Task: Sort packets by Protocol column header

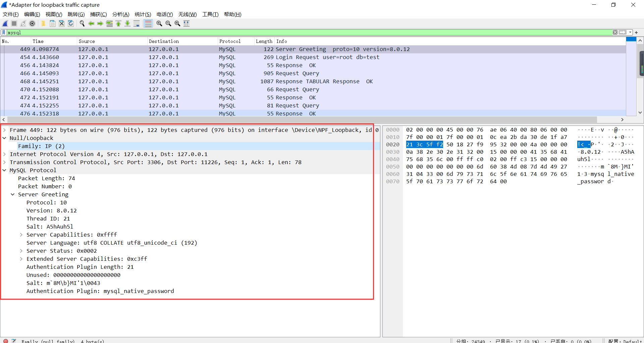Action: click(235, 41)
